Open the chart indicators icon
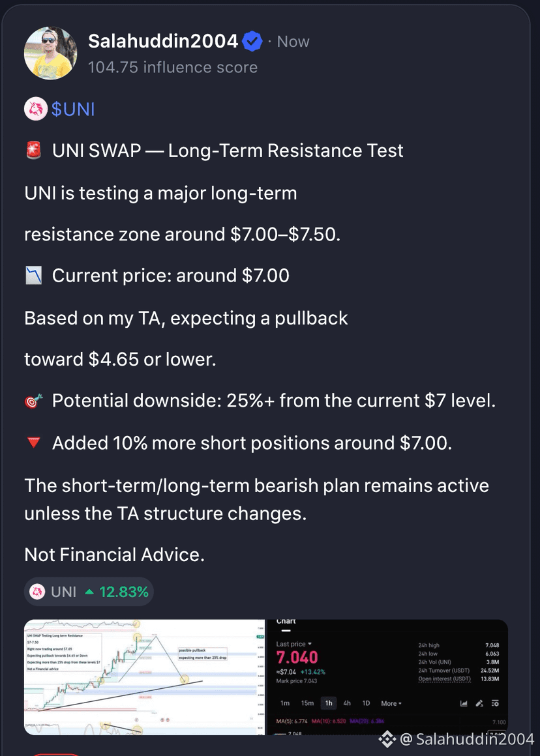The image size is (540, 756). 464,703
